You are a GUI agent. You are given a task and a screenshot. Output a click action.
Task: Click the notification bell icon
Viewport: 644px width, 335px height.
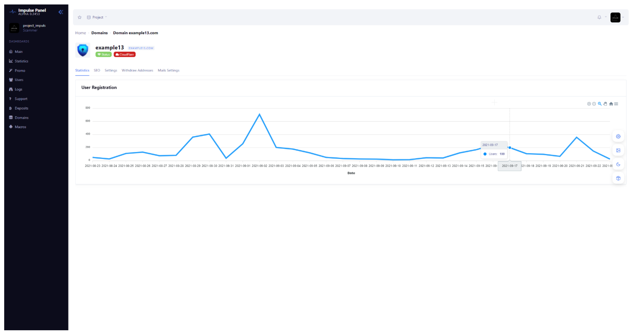click(x=599, y=17)
